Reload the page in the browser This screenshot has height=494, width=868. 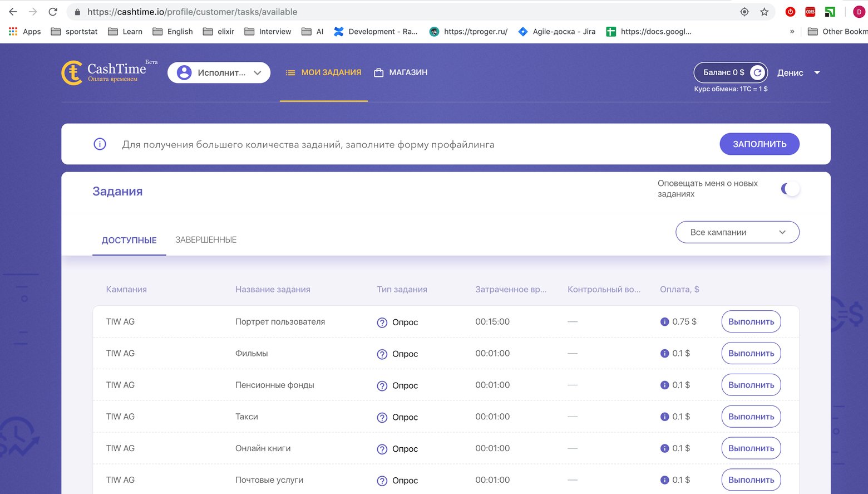coord(53,12)
